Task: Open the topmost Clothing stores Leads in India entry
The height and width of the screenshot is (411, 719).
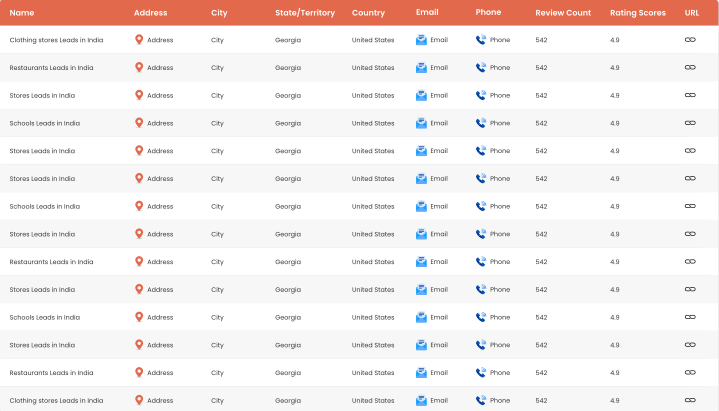Action: tap(56, 40)
